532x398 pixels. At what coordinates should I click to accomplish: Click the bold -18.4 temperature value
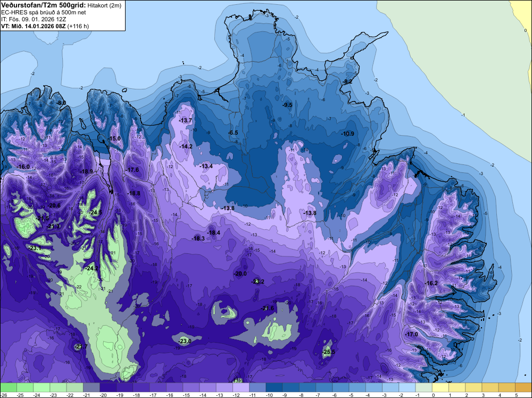[x=214, y=233]
